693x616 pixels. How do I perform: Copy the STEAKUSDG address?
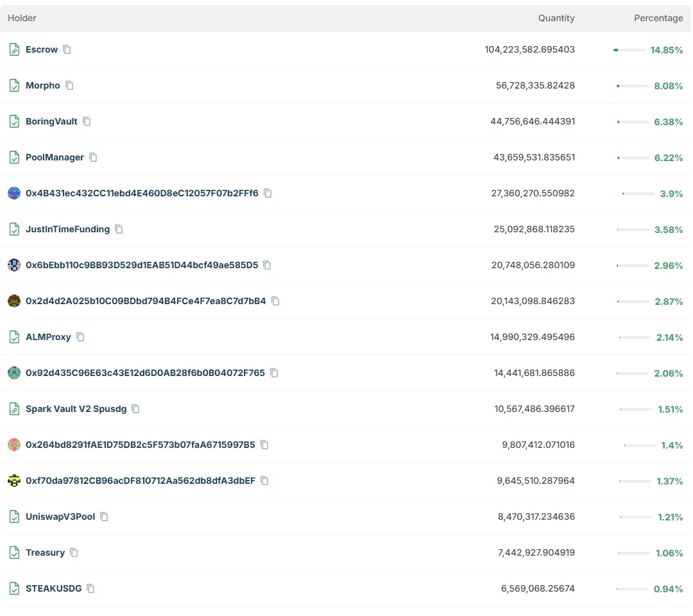[90, 588]
